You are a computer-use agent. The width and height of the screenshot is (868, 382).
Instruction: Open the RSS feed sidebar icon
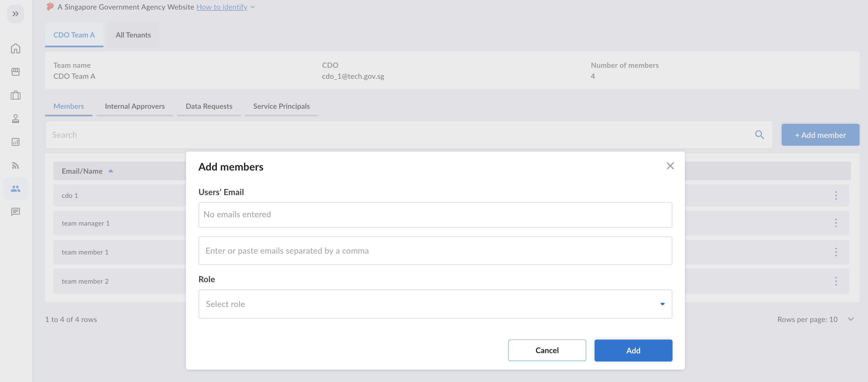tap(16, 165)
